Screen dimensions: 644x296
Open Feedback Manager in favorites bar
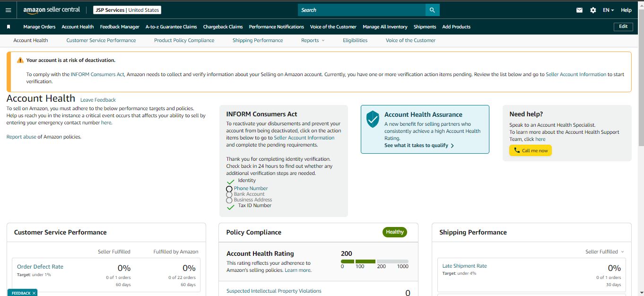(120, 27)
